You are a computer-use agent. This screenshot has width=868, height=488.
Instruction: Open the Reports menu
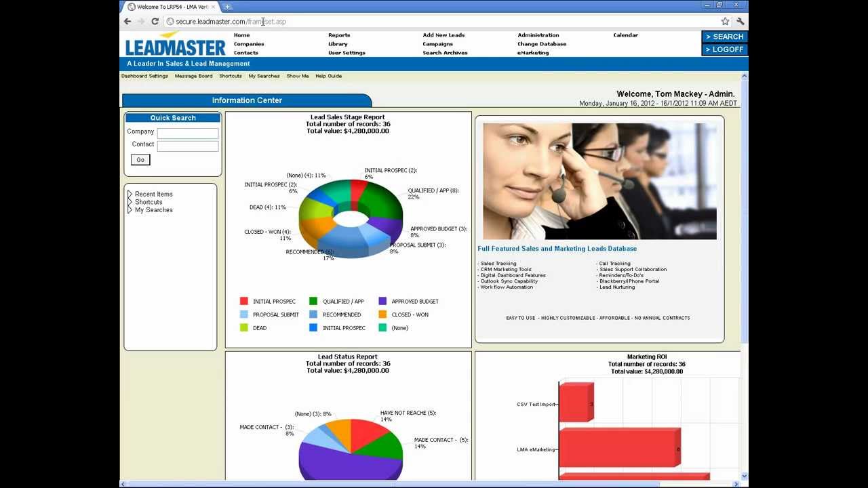tap(339, 35)
